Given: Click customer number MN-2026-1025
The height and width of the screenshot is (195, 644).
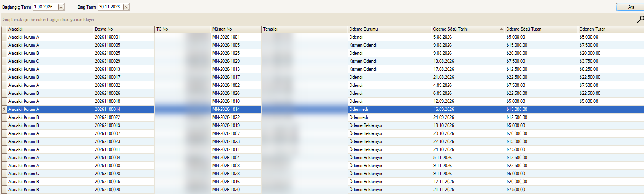Looking at the screenshot, I should tap(226, 53).
